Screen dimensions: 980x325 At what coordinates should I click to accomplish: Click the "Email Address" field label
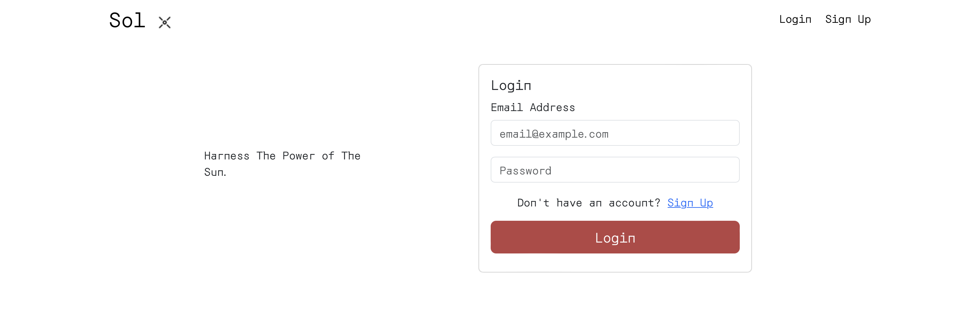point(533,107)
